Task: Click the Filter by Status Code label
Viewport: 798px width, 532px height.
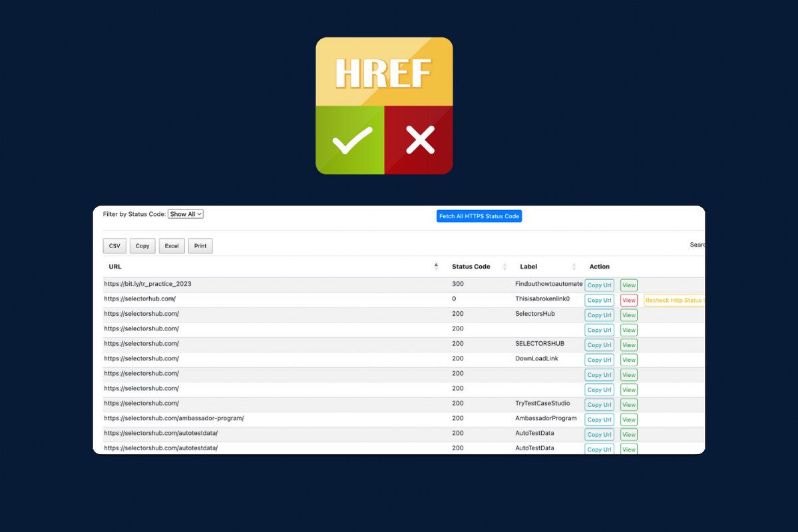Action: [134, 214]
